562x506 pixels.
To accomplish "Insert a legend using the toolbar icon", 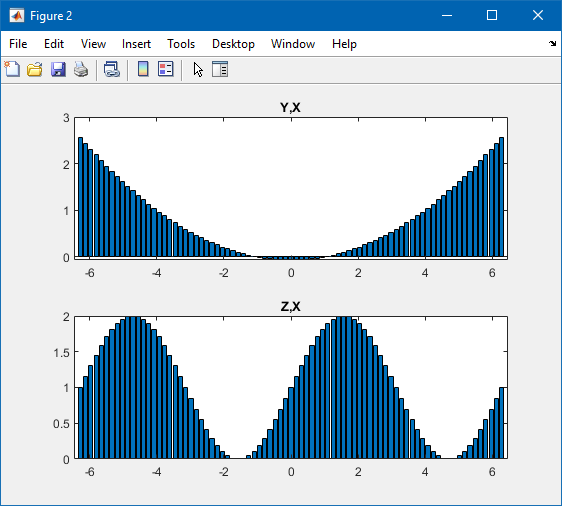I will coord(166,69).
